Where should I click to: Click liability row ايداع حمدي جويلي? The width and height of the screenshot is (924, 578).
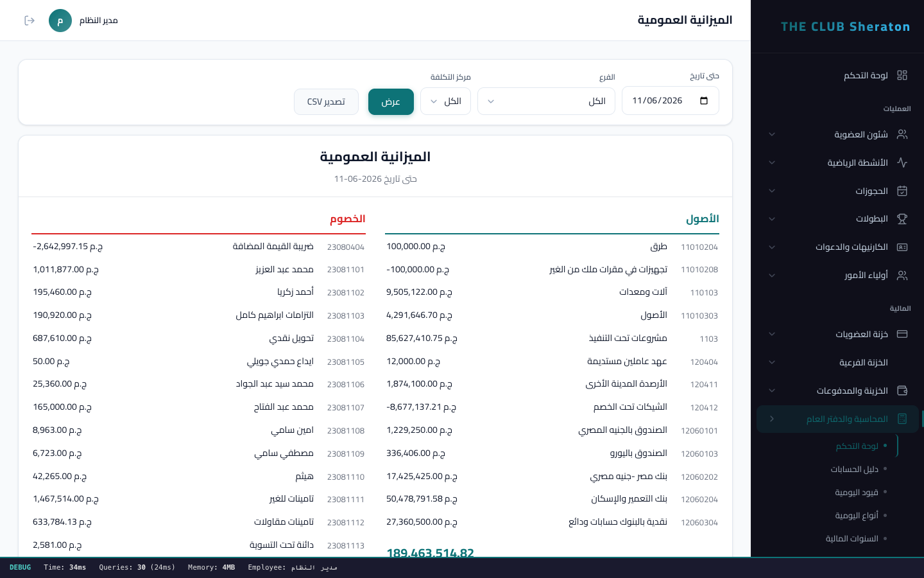198,362
